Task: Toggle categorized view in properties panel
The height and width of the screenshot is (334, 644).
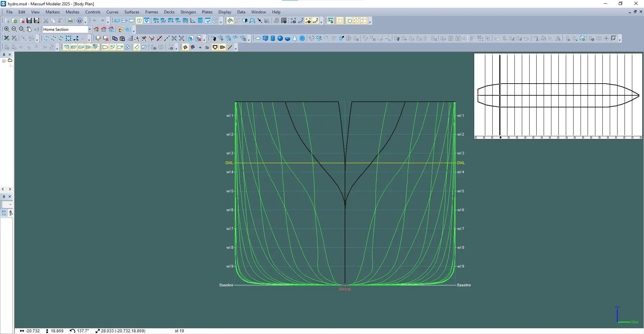Action: click(x=4, y=213)
